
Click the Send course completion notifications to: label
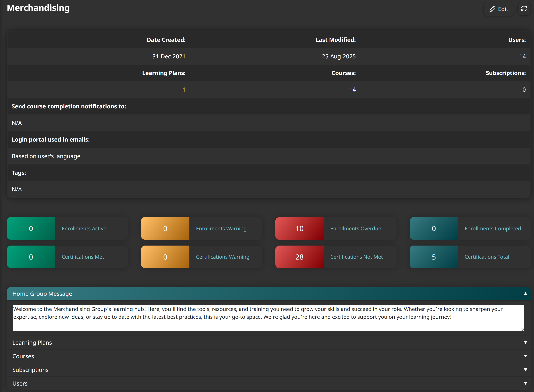click(69, 106)
